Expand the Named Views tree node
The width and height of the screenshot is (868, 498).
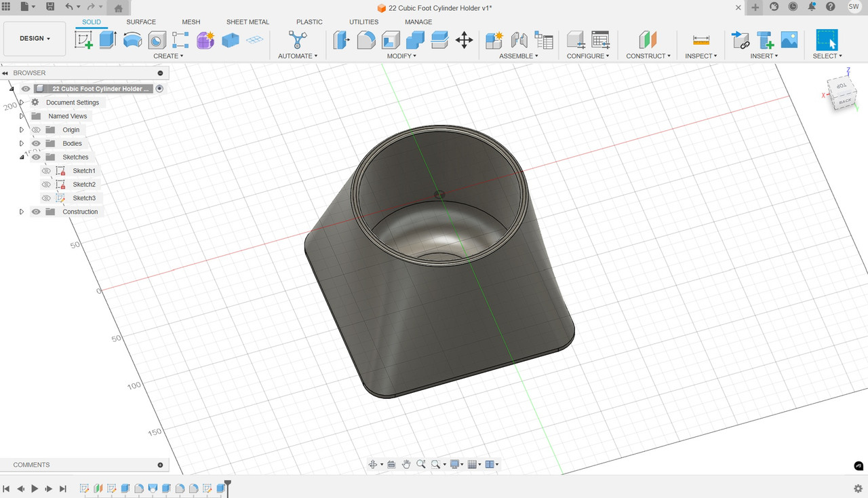click(x=22, y=116)
